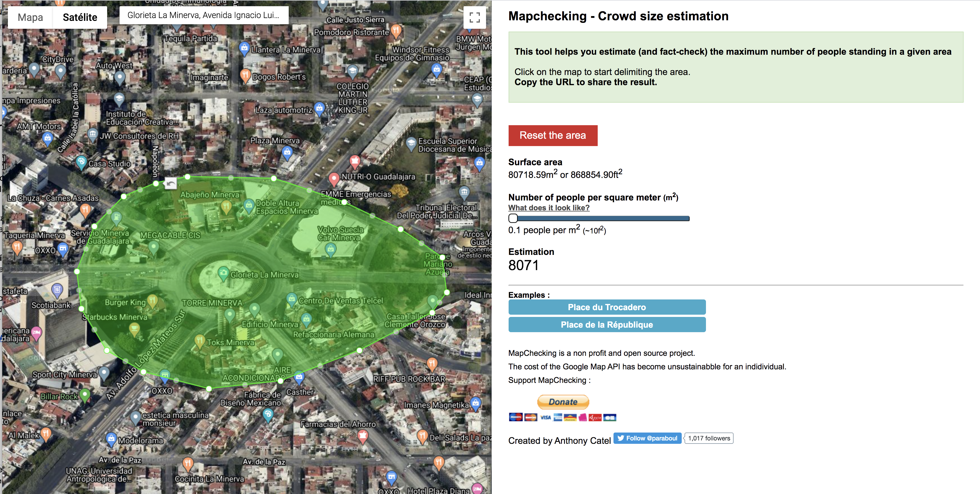Image resolution: width=980 pixels, height=494 pixels.
Task: Click the Glorieta La Minerva camera marker
Action: tap(223, 273)
